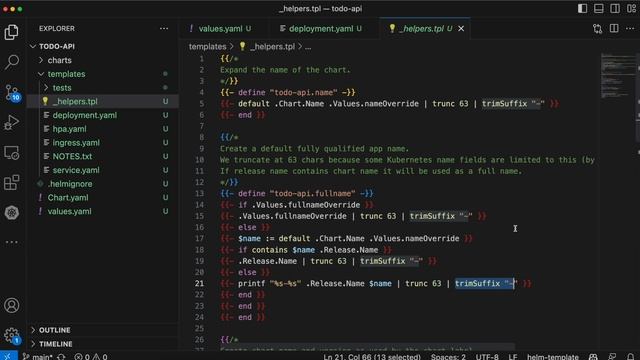This screenshot has width=640, height=360.
Task: Expand the tests folder
Action: point(103,88)
